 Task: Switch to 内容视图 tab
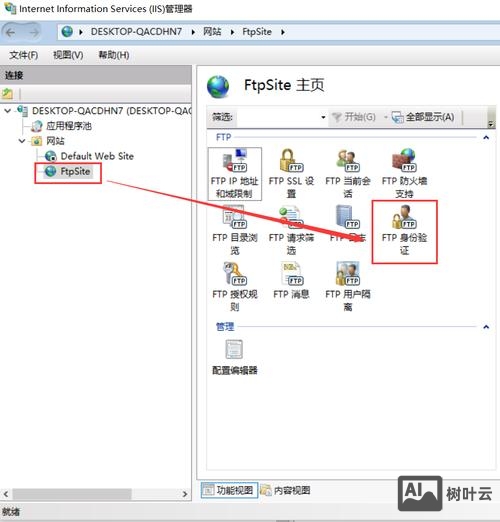click(285, 490)
